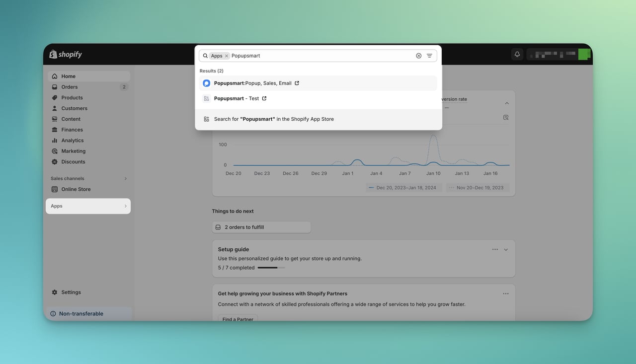
Task: Click the conversion rate label
Action: pyautogui.click(x=454, y=99)
